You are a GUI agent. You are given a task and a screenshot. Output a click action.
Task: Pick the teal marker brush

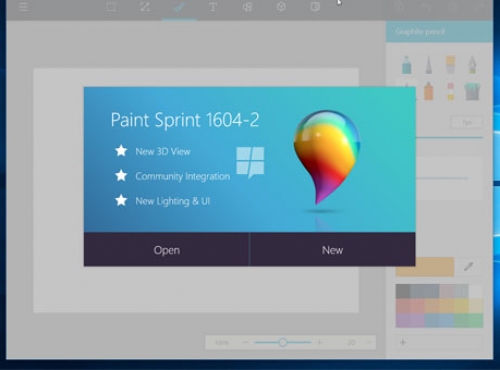tap(406, 64)
